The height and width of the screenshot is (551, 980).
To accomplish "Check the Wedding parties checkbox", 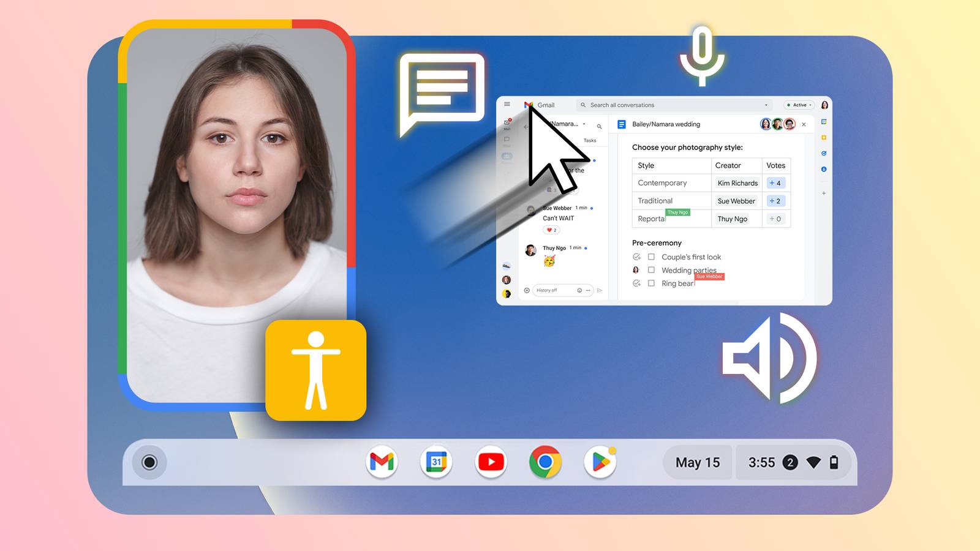I will pyautogui.click(x=650, y=270).
